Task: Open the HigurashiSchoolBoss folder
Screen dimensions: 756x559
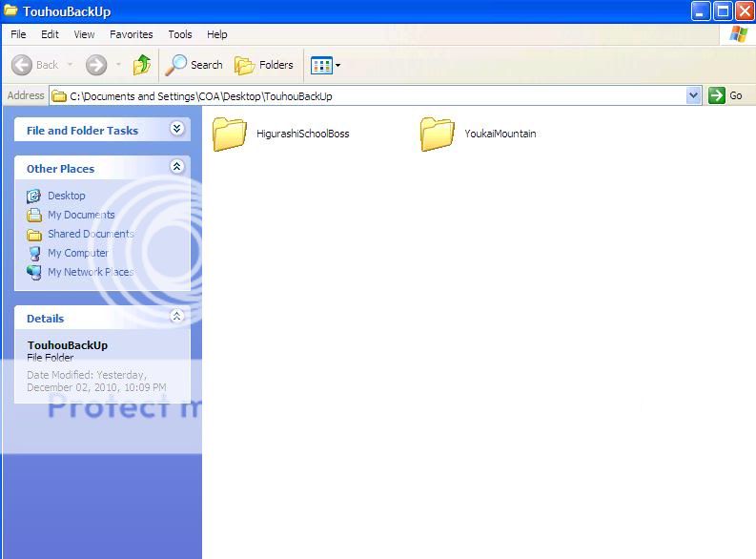Action: point(230,134)
